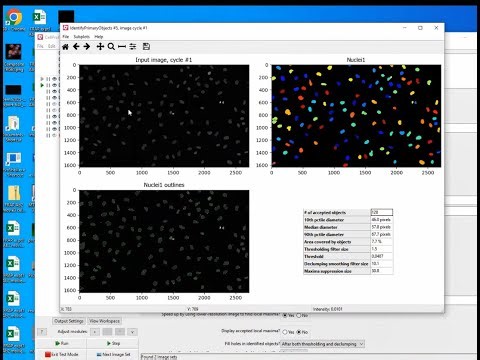Open the Subplots menu

pyautogui.click(x=82, y=37)
